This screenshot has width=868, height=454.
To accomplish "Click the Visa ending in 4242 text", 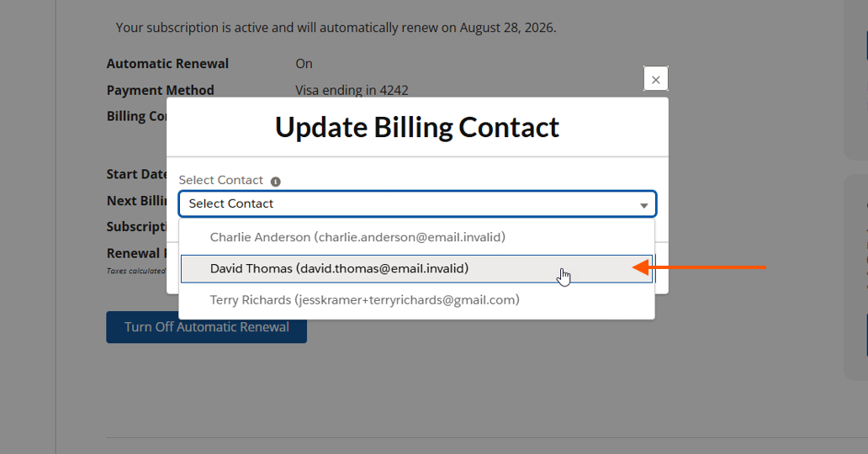I will pos(352,90).
